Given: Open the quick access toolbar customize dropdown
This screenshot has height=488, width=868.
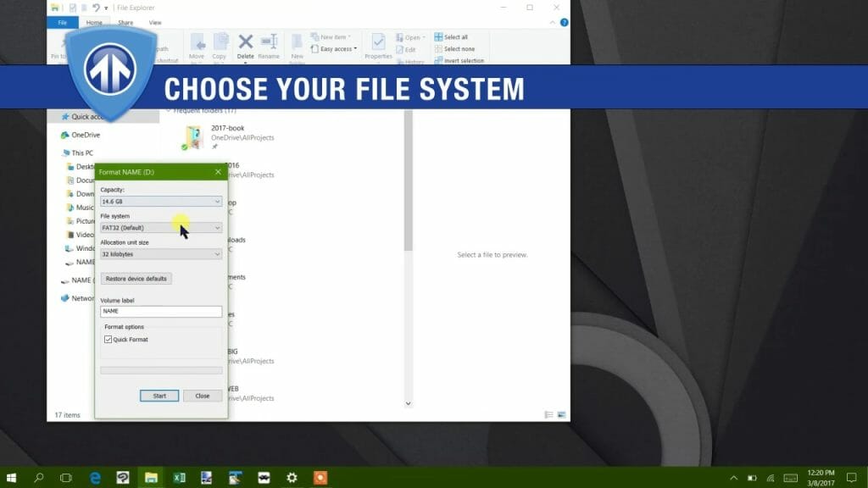Looking at the screenshot, I should tap(106, 8).
